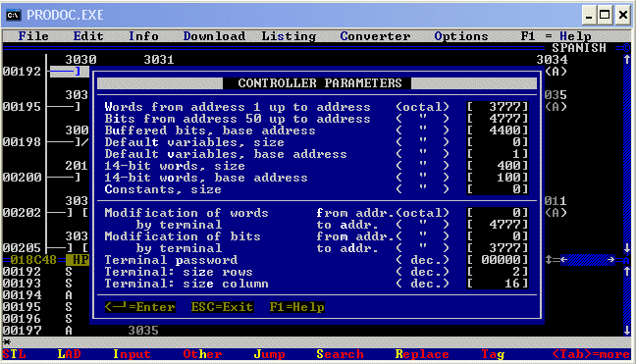Click lower pane scroll down arrow
The width and height of the screenshot is (636, 364).
(626, 331)
